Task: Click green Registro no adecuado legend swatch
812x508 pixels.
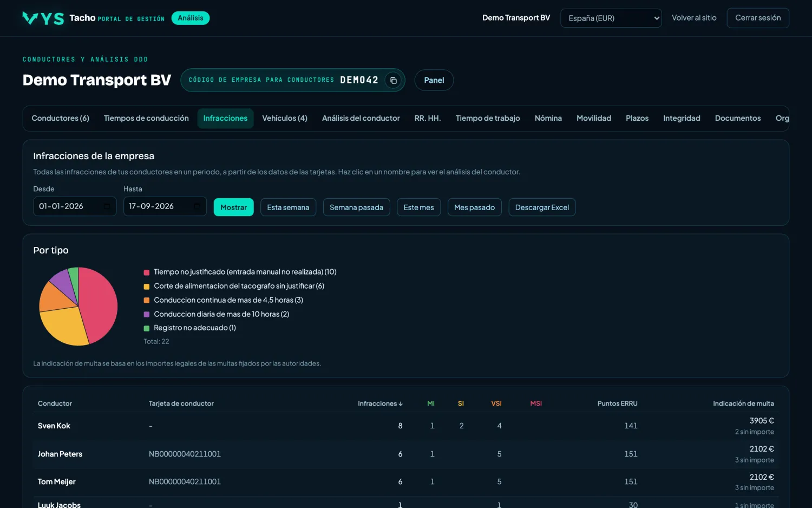Action: pos(146,328)
